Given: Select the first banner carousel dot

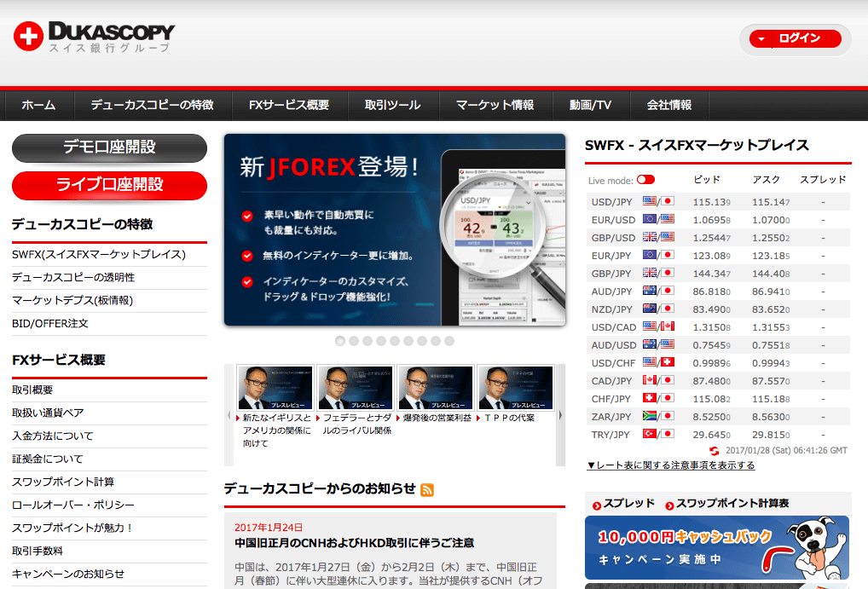Looking at the screenshot, I should (x=340, y=341).
